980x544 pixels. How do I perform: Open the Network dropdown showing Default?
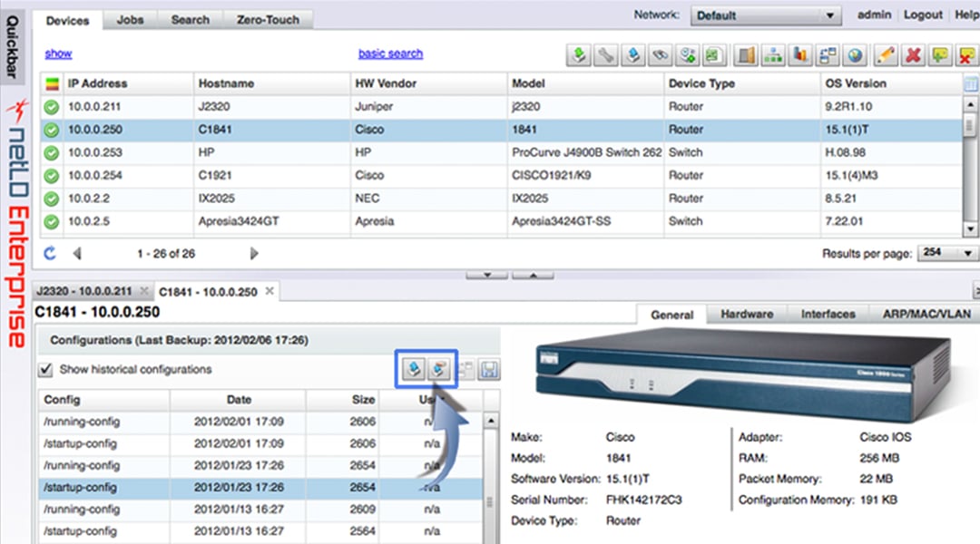coord(766,15)
